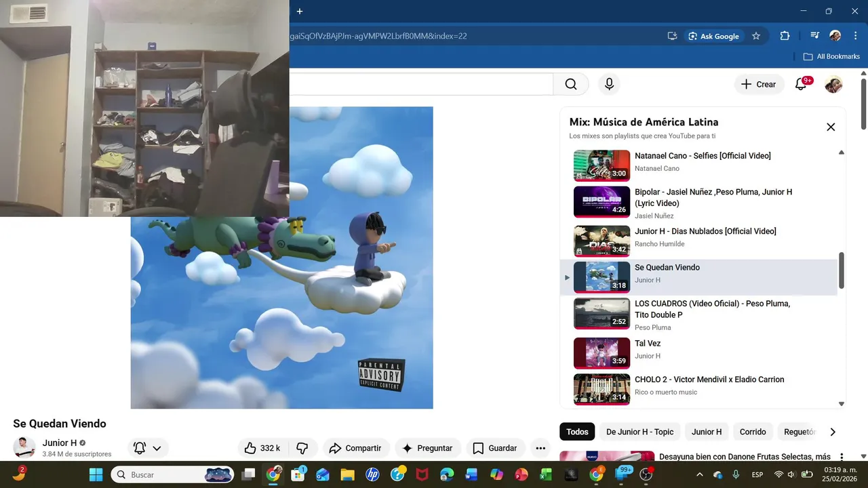
Task: Click the taskbar Buscar search box
Action: 172,474
